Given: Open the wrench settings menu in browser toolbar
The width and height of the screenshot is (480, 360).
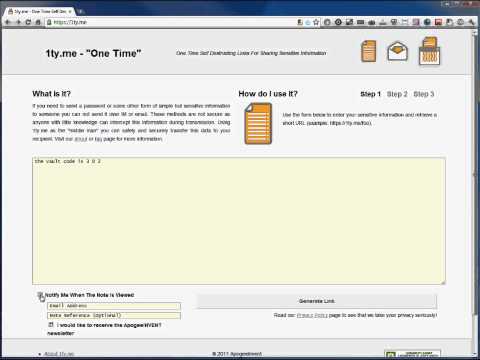Looking at the screenshot, I should [471, 22].
